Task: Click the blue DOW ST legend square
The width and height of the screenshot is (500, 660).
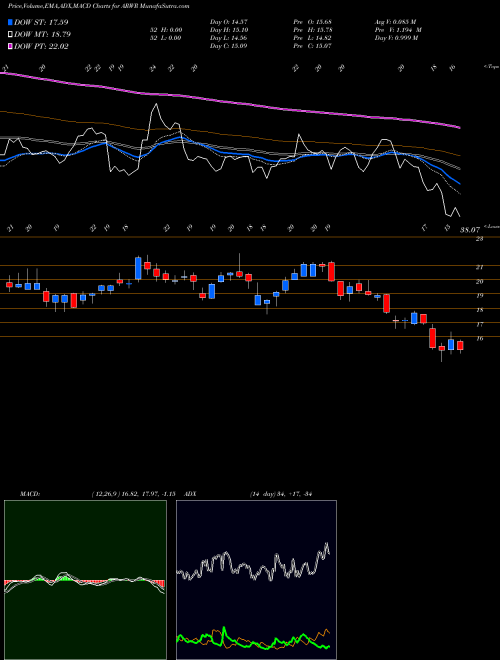Action: [11, 22]
